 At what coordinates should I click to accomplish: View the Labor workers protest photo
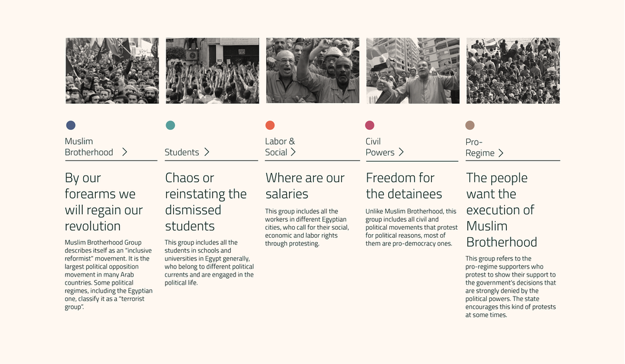[x=312, y=71]
